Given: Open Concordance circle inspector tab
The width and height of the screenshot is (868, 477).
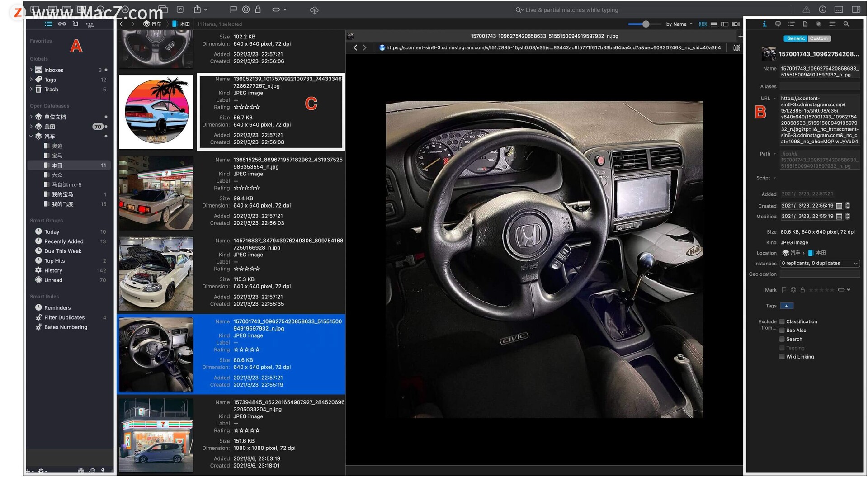Looking at the screenshot, I should pyautogui.click(x=819, y=24).
